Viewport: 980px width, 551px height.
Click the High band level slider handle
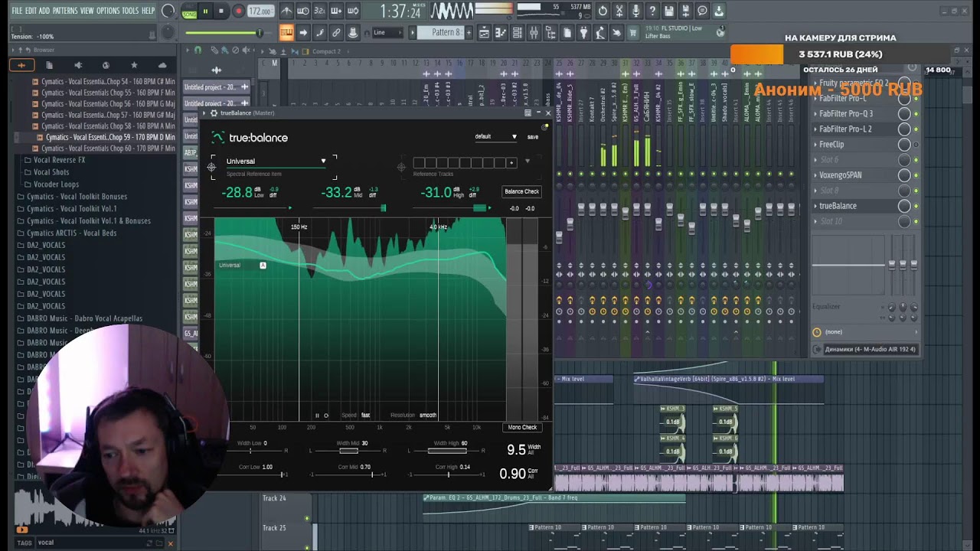[480, 208]
